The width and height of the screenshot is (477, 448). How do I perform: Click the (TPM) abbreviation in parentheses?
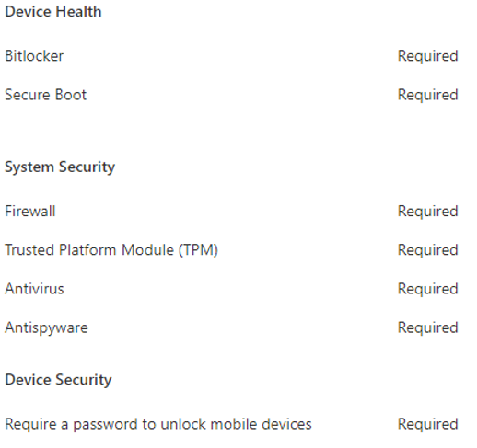click(x=198, y=250)
